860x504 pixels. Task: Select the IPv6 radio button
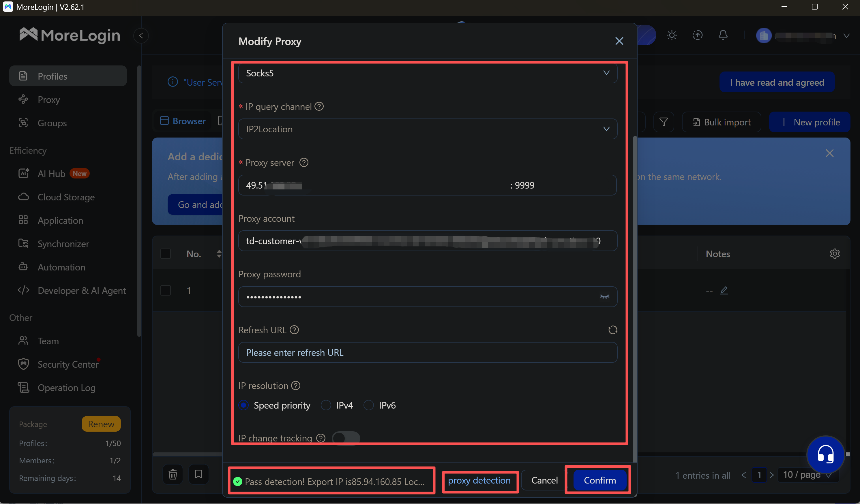tap(369, 405)
